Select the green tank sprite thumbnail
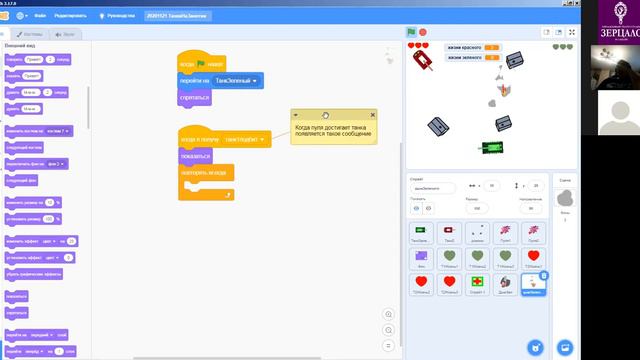 tap(421, 233)
